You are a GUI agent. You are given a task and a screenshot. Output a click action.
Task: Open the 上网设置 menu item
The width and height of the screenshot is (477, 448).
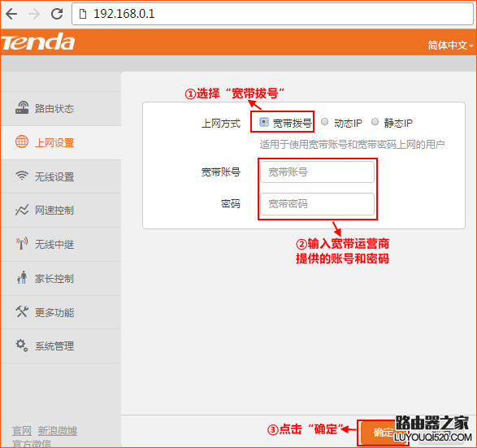pyautogui.click(x=61, y=143)
